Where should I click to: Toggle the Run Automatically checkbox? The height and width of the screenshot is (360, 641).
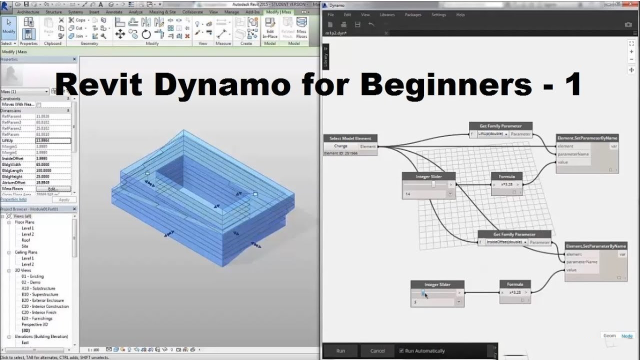click(x=401, y=351)
